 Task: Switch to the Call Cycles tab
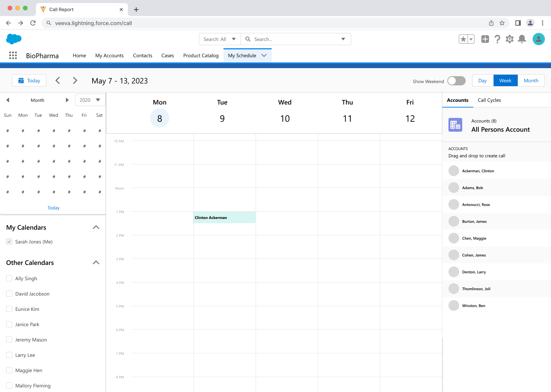(489, 100)
